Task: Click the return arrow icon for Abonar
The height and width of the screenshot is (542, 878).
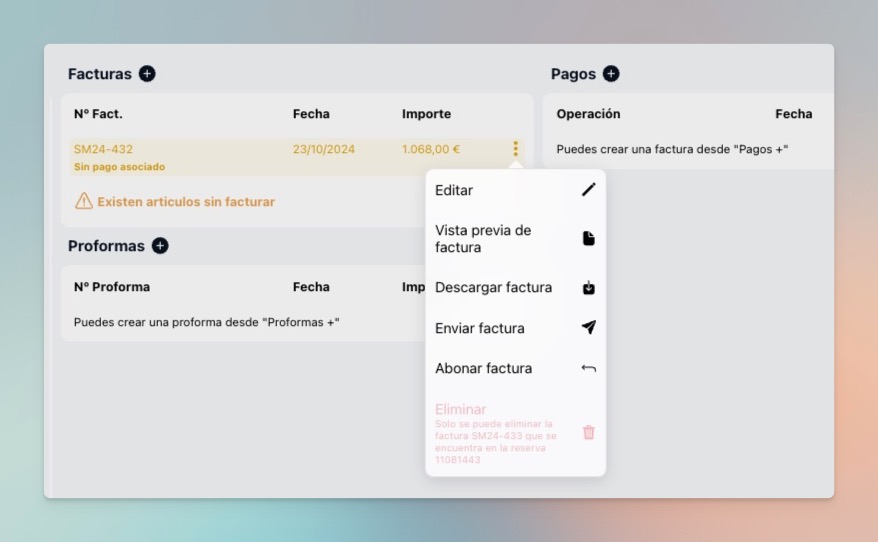Action: point(588,369)
